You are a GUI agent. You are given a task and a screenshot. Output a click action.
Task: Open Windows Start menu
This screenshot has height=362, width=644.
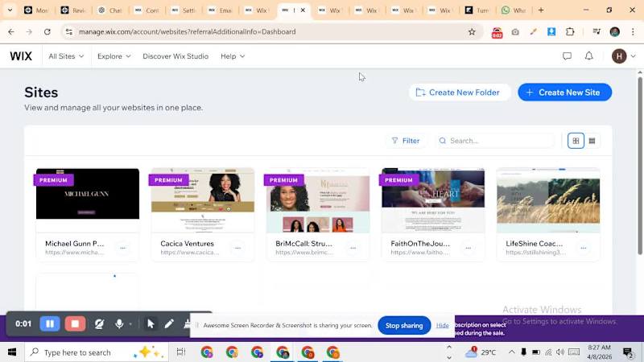(x=12, y=352)
